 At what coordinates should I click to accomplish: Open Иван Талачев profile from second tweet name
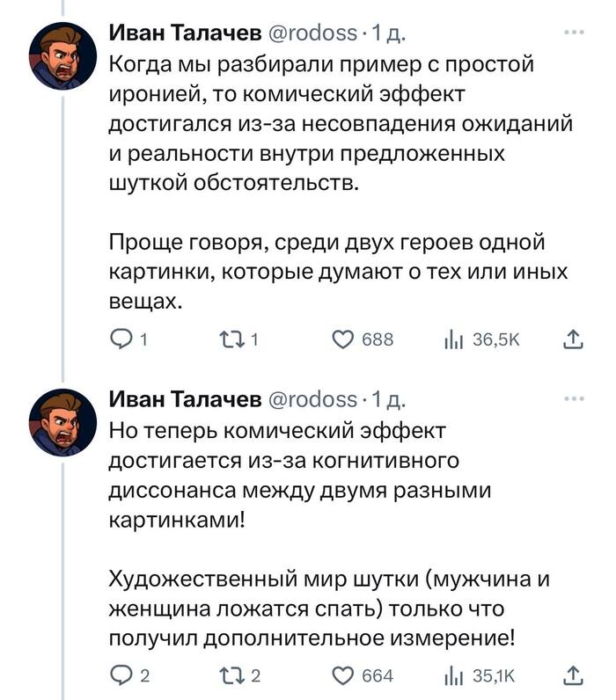(184, 400)
